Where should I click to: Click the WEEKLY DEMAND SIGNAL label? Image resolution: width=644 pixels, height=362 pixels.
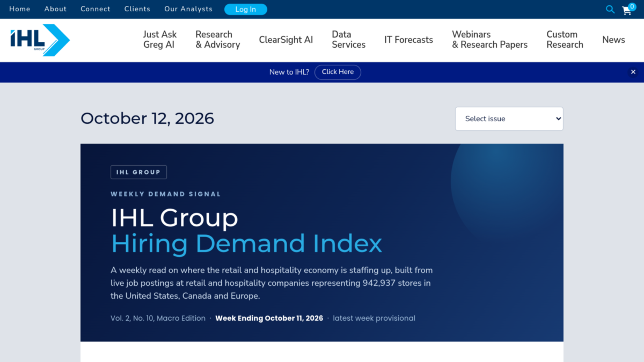[x=166, y=194]
